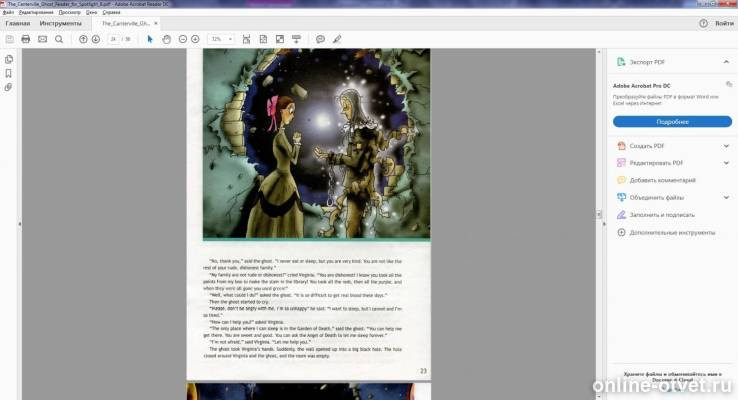The width and height of the screenshot is (738, 400).
Task: Go to previous page arrow
Action: (x=83, y=39)
